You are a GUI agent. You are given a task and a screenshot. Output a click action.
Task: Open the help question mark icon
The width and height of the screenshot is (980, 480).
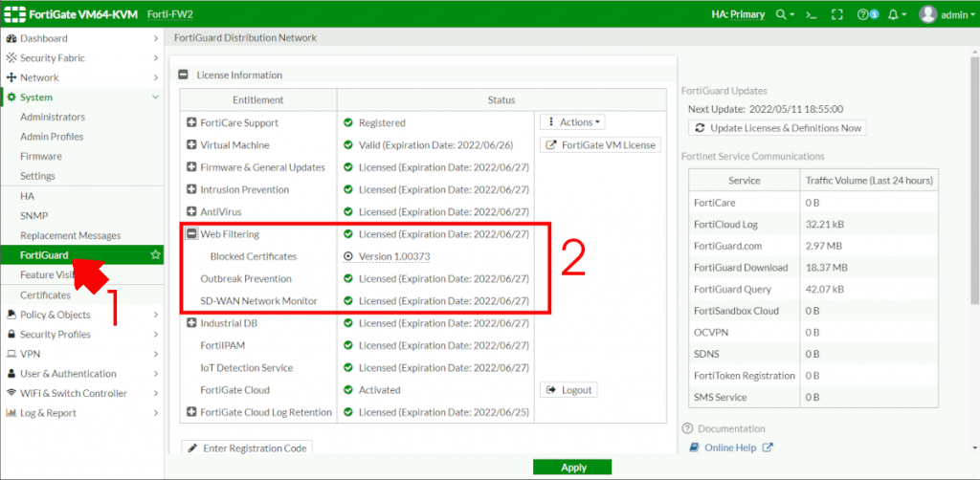point(863,14)
